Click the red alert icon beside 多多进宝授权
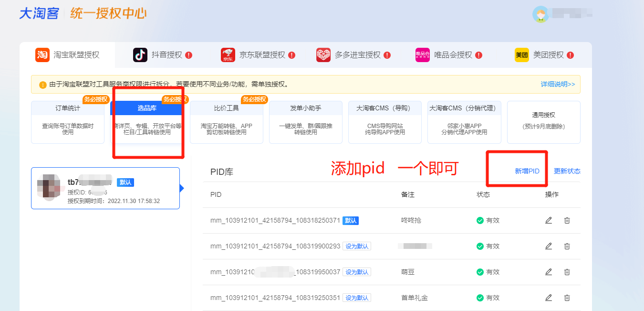Image resolution: width=644 pixels, height=311 pixels. (387, 55)
